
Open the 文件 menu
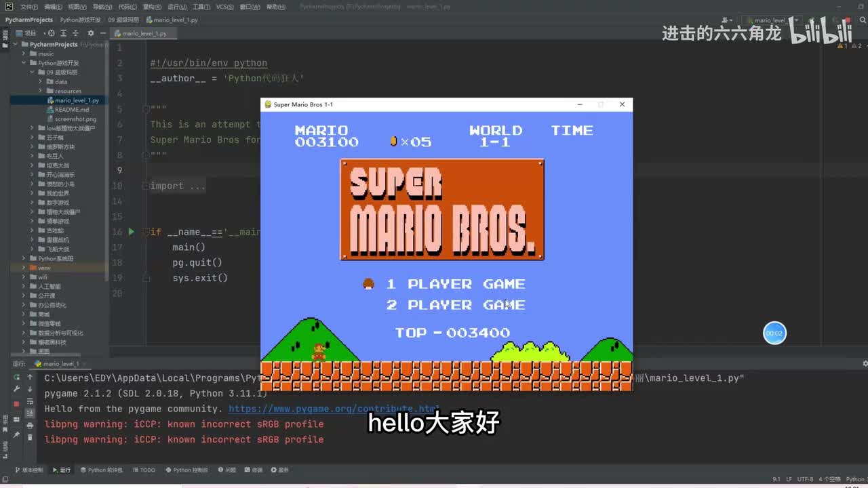[29, 7]
